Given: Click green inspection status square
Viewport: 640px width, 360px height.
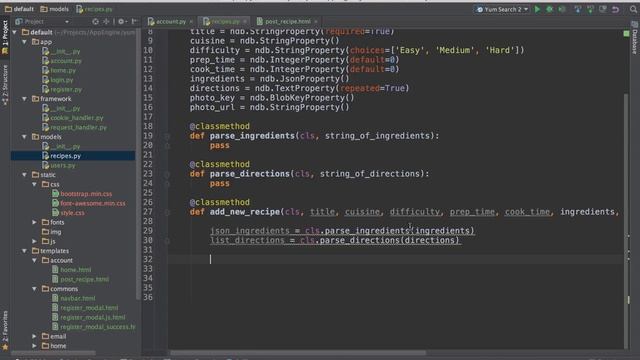Looking at the screenshot, I should click(627, 33).
